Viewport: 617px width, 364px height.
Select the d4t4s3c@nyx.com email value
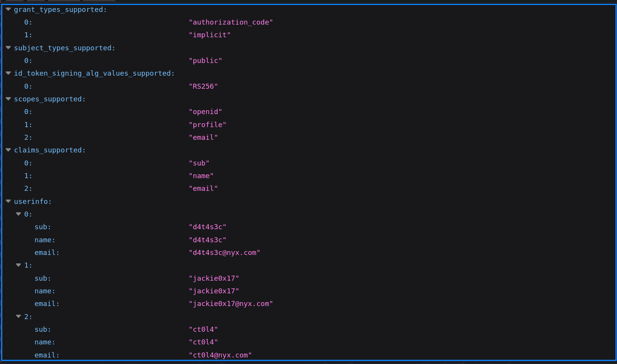coord(225,253)
